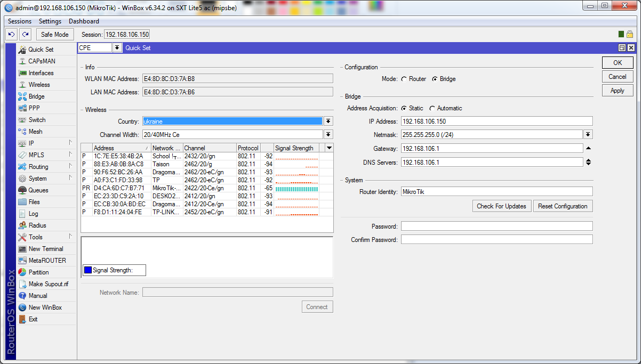
Task: Open the Settings menu
Action: tap(50, 21)
